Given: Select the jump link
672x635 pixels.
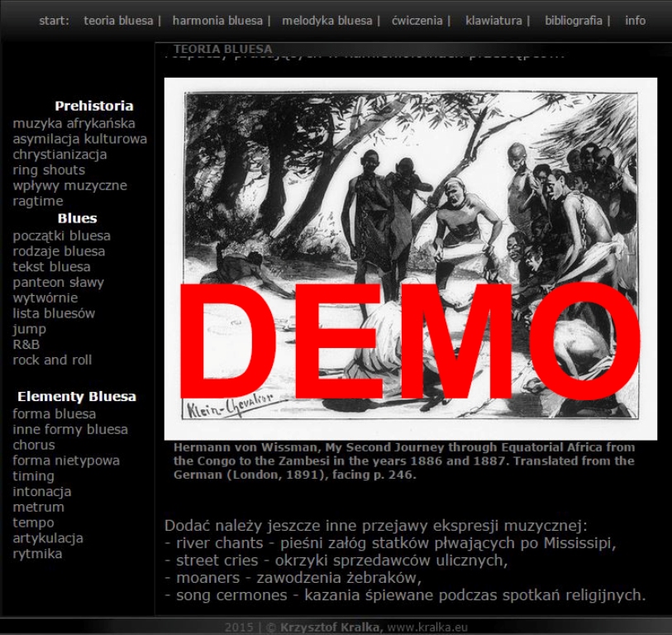Looking at the screenshot, I should point(29,329).
